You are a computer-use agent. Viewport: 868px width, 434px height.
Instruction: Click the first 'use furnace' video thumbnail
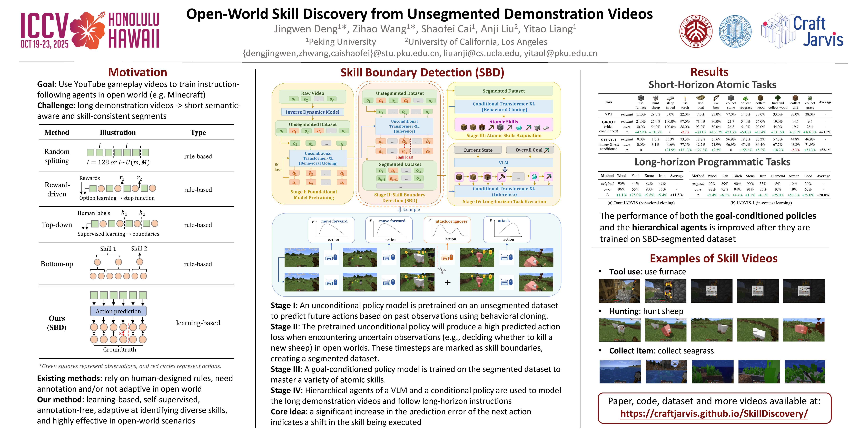coord(619,291)
